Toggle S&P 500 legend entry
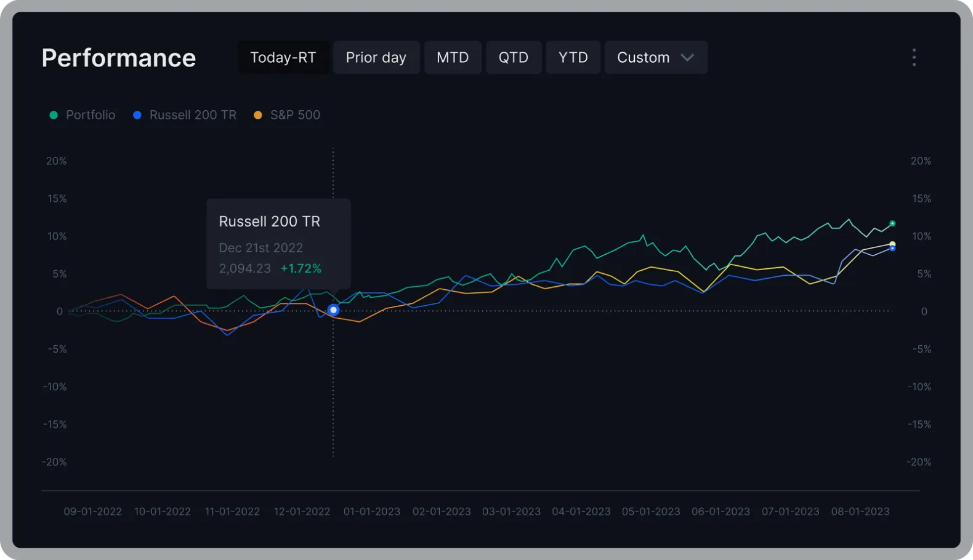The height and width of the screenshot is (560, 973). [287, 115]
